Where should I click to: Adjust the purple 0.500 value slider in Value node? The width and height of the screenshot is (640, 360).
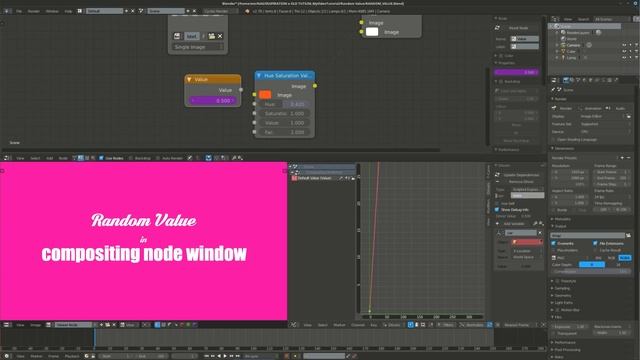213,100
